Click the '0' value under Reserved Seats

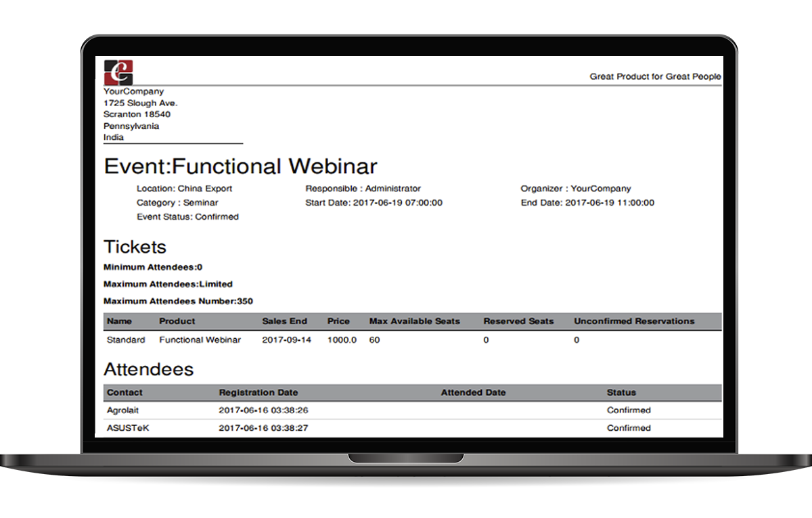(x=486, y=340)
